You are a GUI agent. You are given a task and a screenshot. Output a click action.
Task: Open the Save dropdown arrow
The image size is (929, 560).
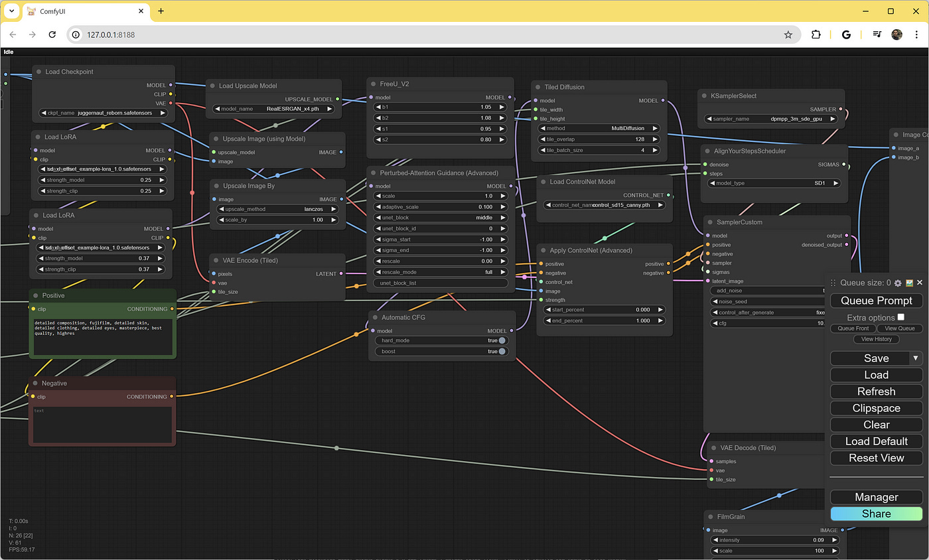pos(916,358)
